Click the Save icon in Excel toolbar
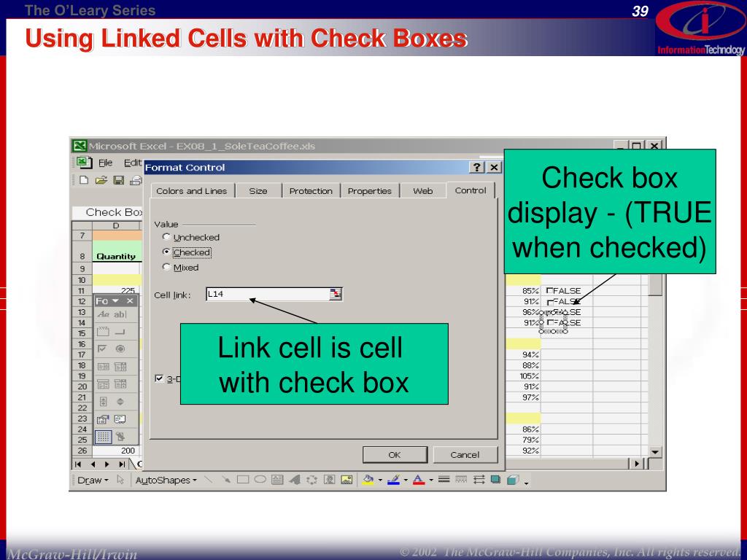 click(x=119, y=180)
